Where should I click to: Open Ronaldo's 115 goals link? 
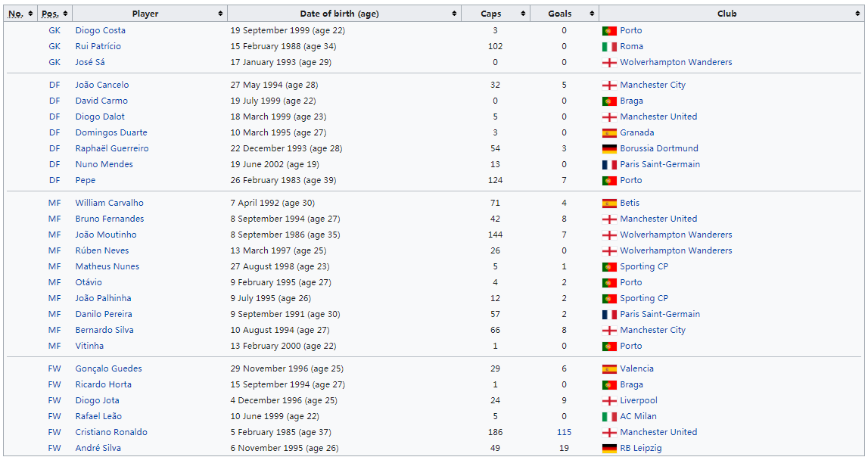click(564, 432)
